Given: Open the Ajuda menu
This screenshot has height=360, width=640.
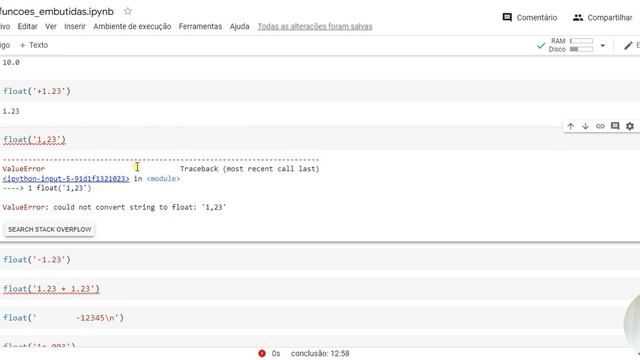Looking at the screenshot, I should [240, 26].
